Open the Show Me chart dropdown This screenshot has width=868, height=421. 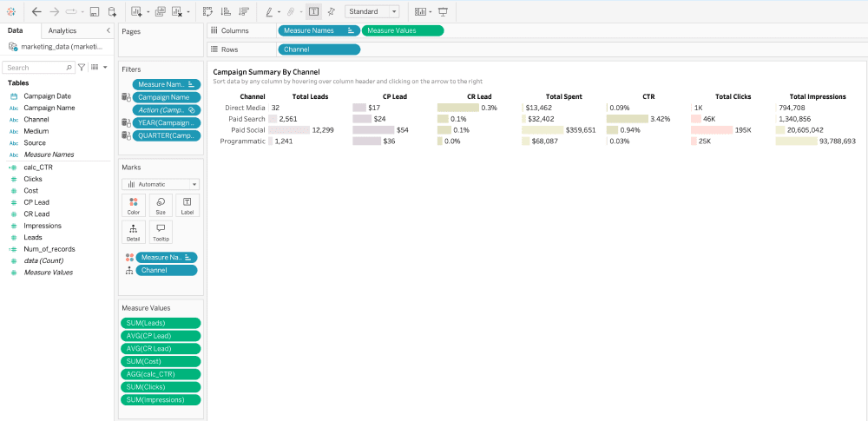(x=422, y=12)
